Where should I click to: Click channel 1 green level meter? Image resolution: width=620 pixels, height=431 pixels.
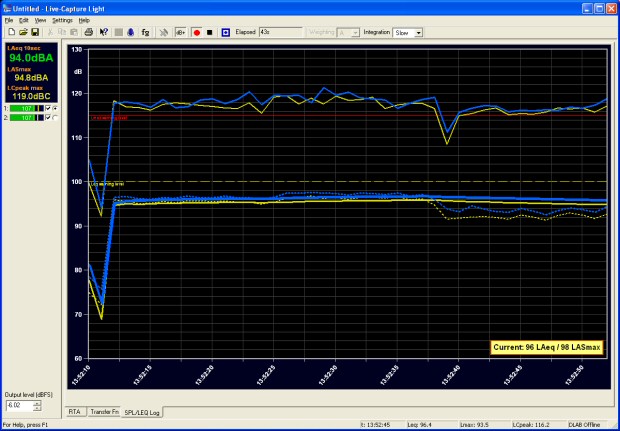click(x=26, y=108)
